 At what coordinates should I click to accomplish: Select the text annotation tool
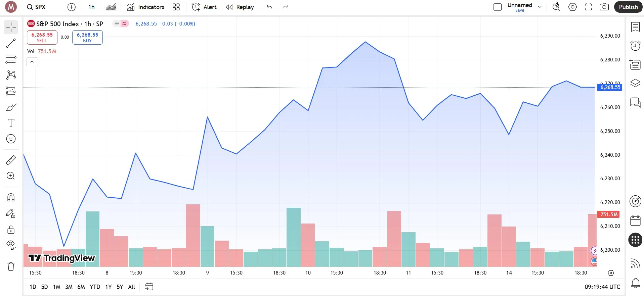pyautogui.click(x=11, y=123)
